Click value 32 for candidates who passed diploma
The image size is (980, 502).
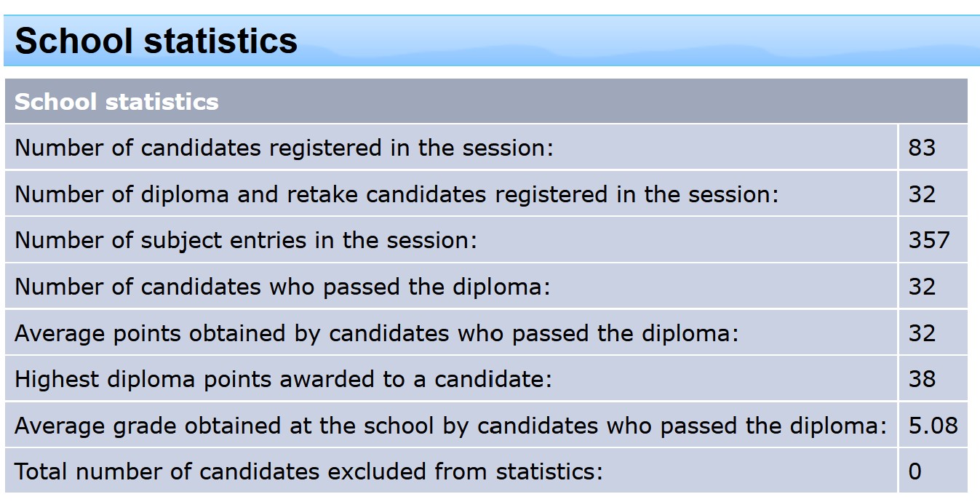(922, 287)
